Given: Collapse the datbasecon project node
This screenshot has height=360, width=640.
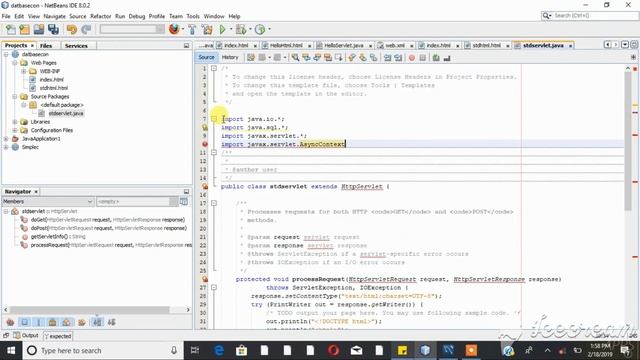Looking at the screenshot, I should point(6,54).
